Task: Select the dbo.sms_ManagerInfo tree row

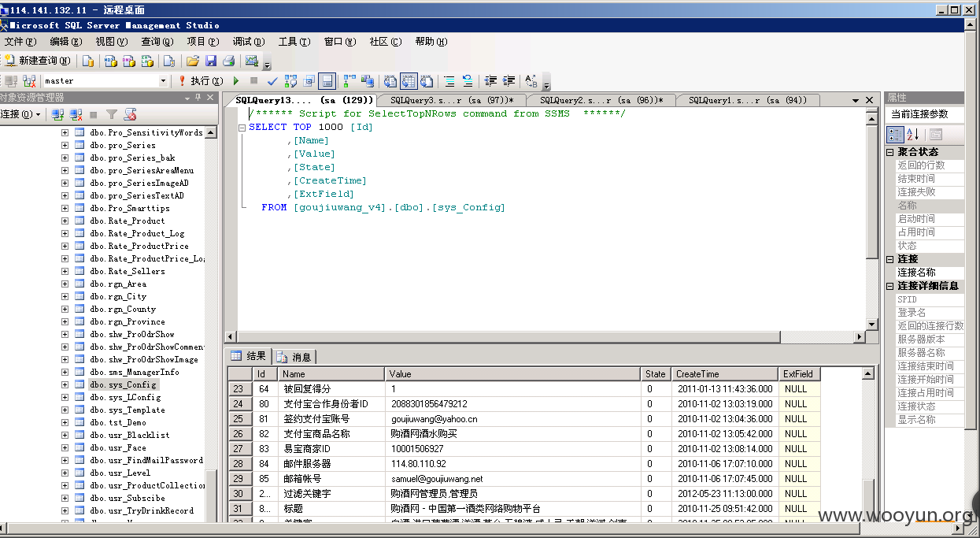Action: click(134, 372)
